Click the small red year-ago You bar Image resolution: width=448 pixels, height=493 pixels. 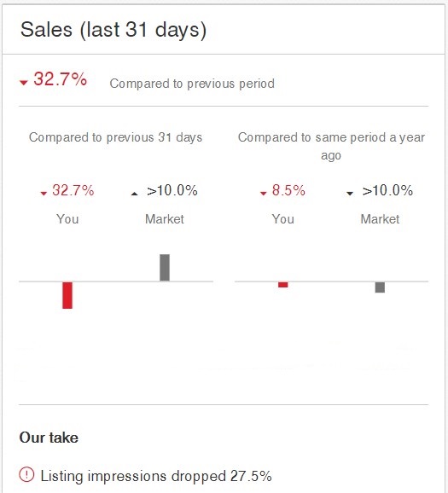282,285
